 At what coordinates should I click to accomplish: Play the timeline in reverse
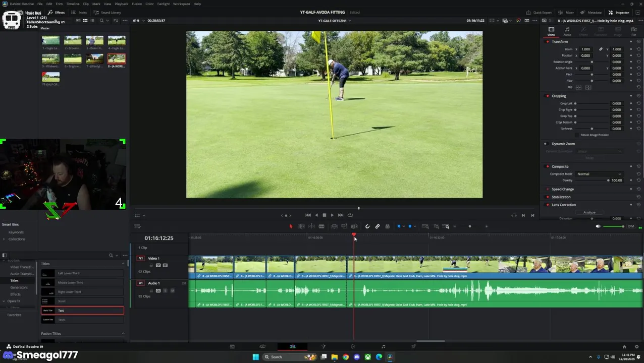pyautogui.click(x=316, y=215)
